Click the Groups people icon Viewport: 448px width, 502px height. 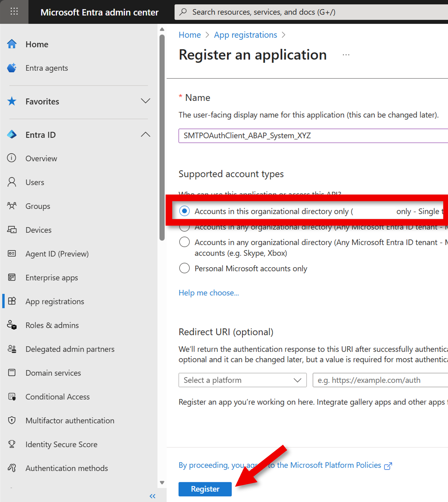pos(12,206)
